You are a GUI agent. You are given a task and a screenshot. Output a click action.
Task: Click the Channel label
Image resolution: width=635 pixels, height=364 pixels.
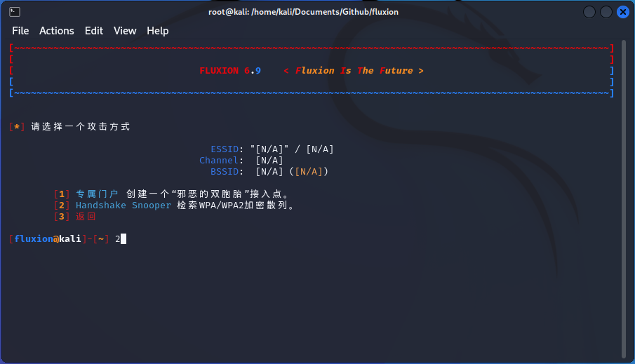(x=219, y=161)
